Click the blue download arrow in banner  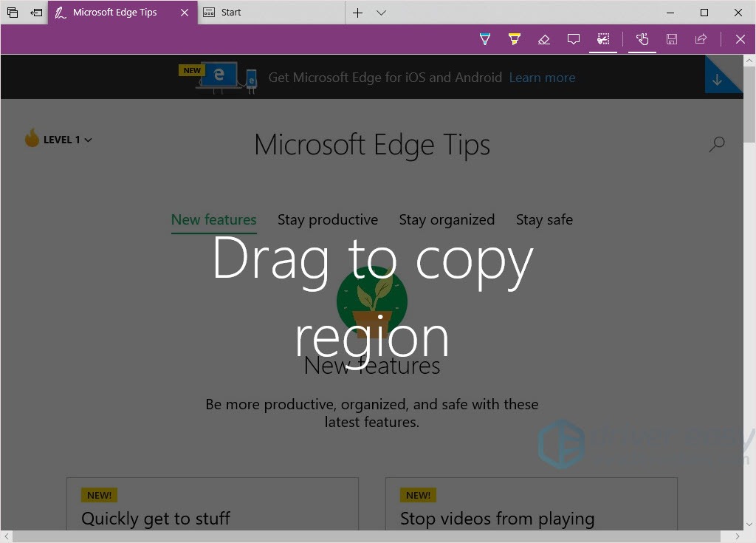[x=717, y=81]
